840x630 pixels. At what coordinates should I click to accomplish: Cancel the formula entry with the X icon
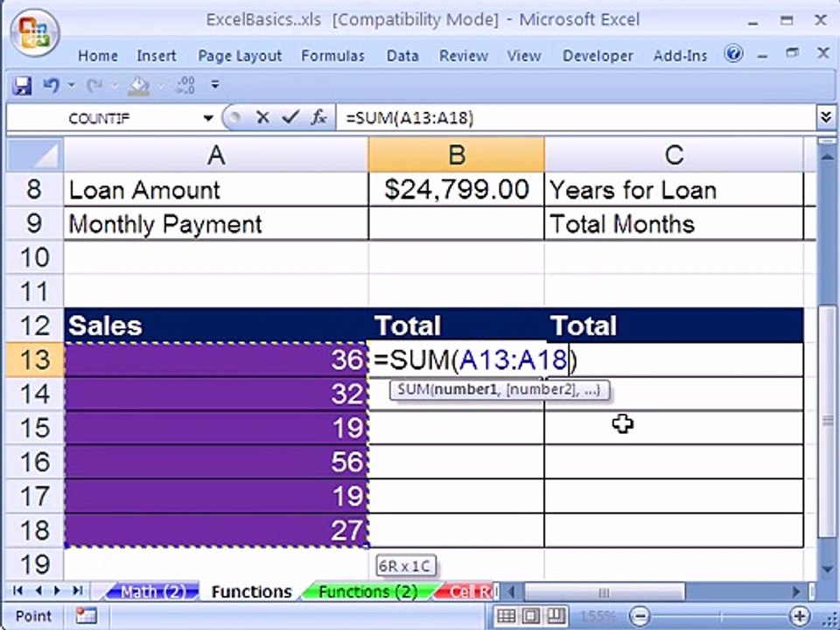(x=262, y=117)
